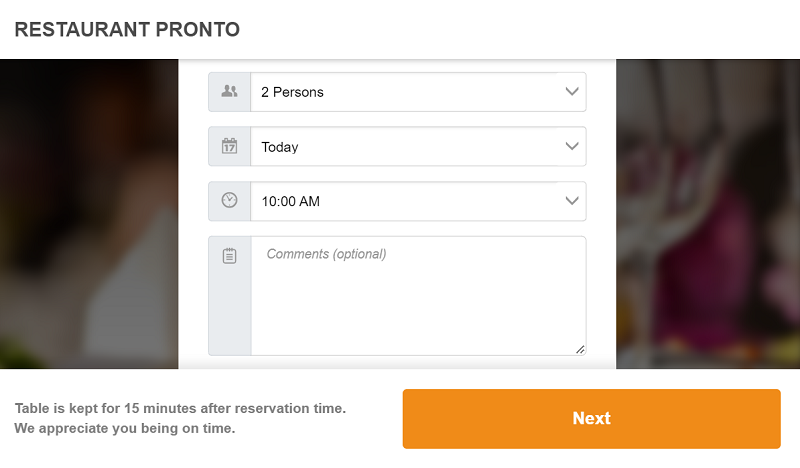Expand the chevron arrow beside 10:00 AM
The height and width of the screenshot is (468, 800).
572,201
